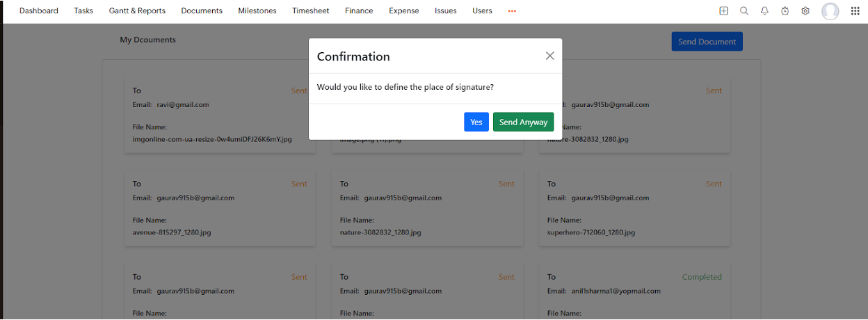Choose Send Anyway in the dialog

[524, 122]
